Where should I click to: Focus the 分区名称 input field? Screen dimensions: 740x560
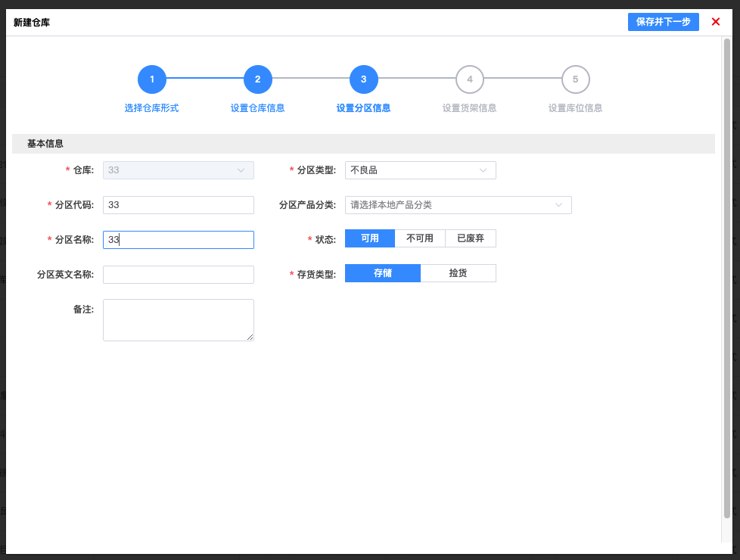click(x=179, y=240)
